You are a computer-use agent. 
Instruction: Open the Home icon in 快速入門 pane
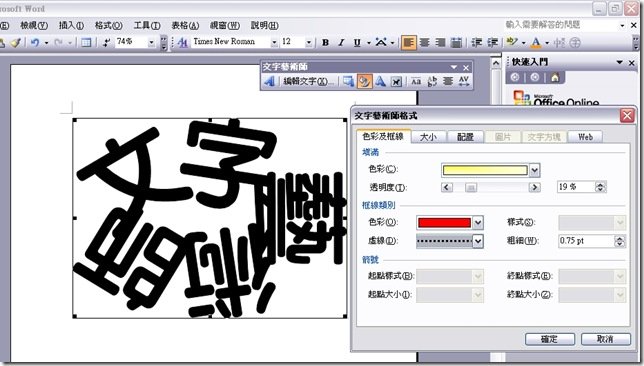coord(555,77)
